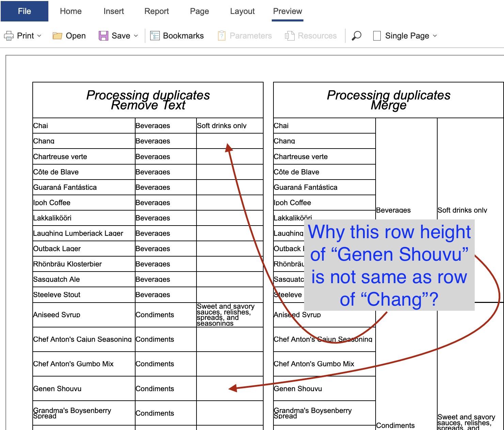Image resolution: width=504 pixels, height=430 pixels.
Task: Select the Layout tab
Action: point(242,11)
